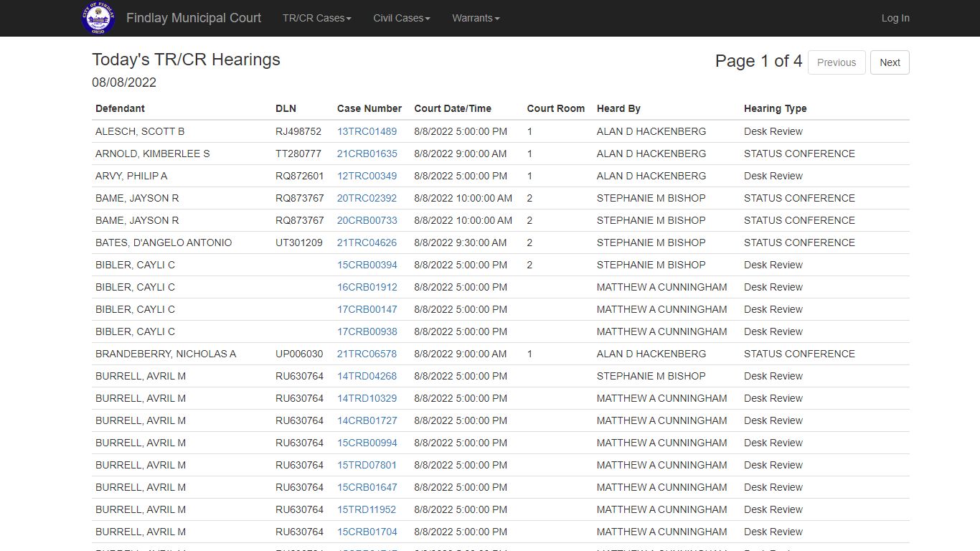980x551 pixels.
Task: Click the Case Number column header
Action: pyautogui.click(x=369, y=108)
